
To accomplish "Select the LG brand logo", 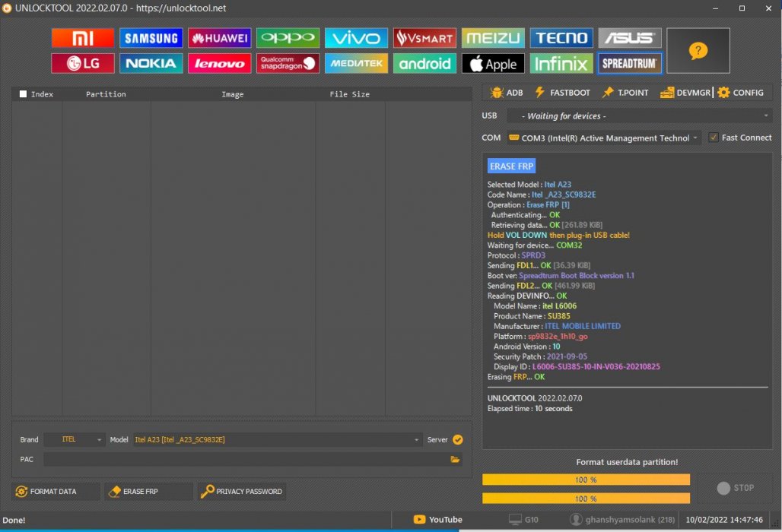I will pyautogui.click(x=83, y=63).
